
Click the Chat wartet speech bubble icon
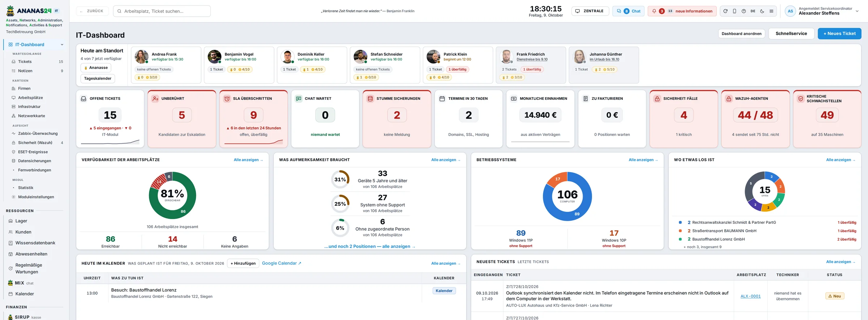click(298, 99)
